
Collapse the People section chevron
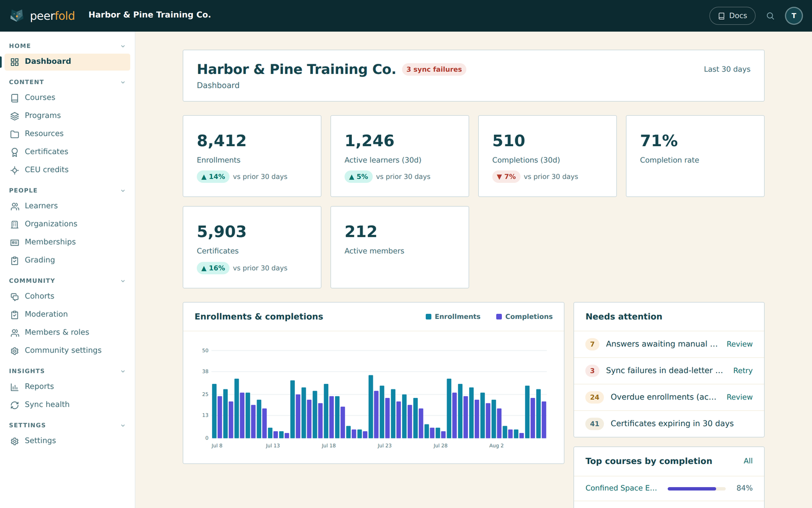123,191
